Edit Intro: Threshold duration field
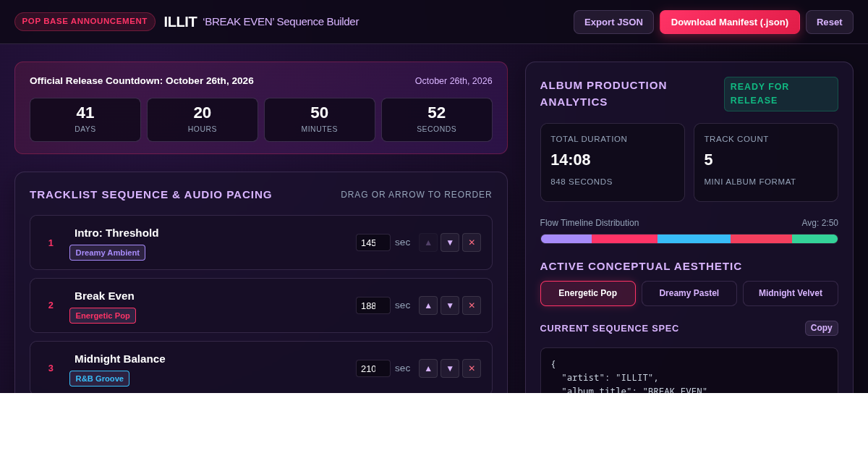Screen dimensions: 868x456 pos(373,242)
